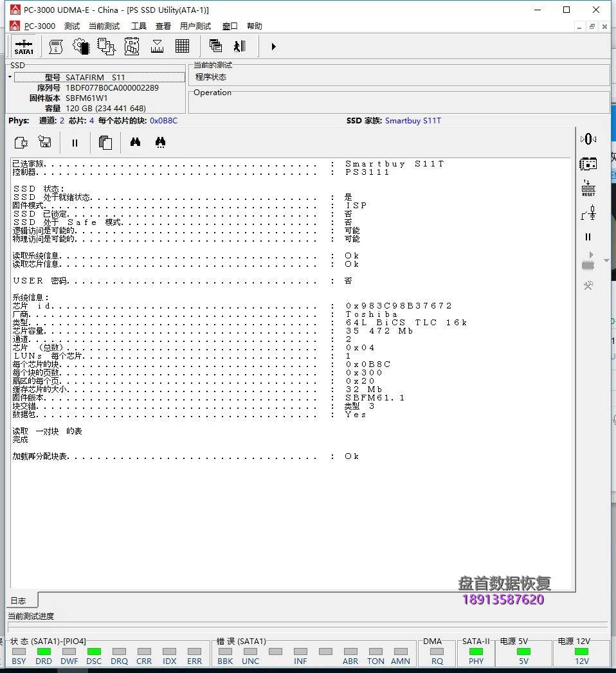Viewport: 616px width, 673px height.
Task: Click the BSY status indicator
Action: (x=19, y=652)
